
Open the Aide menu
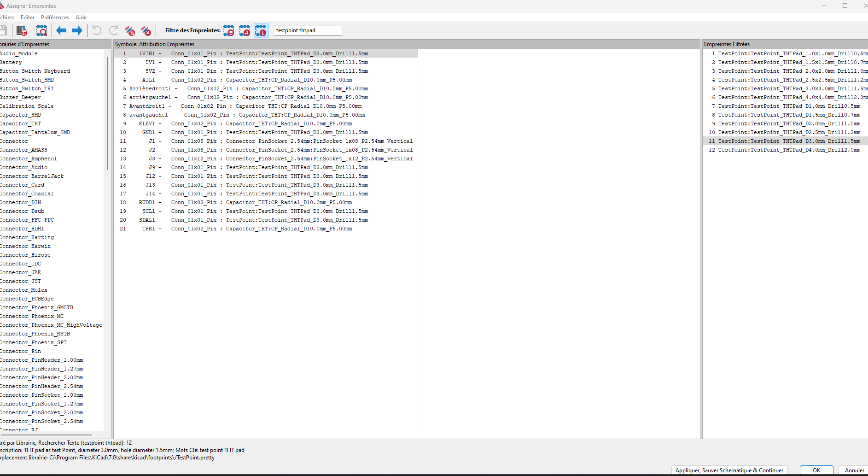[81, 18]
